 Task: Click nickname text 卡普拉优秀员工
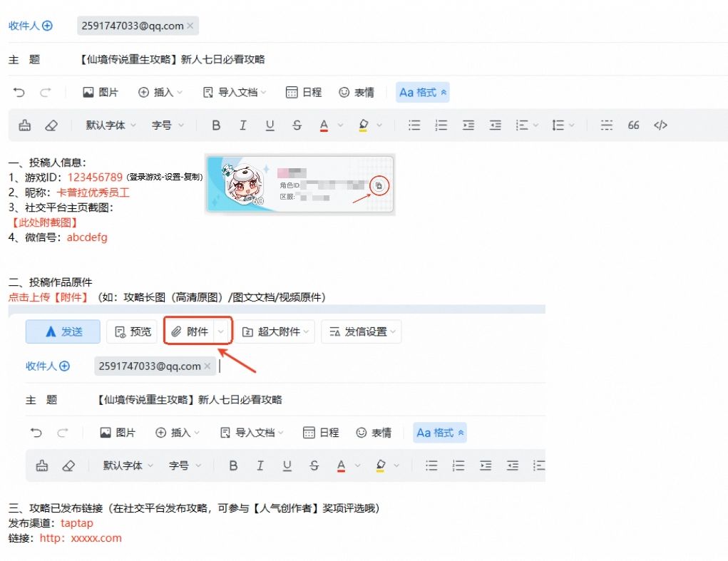point(93,192)
